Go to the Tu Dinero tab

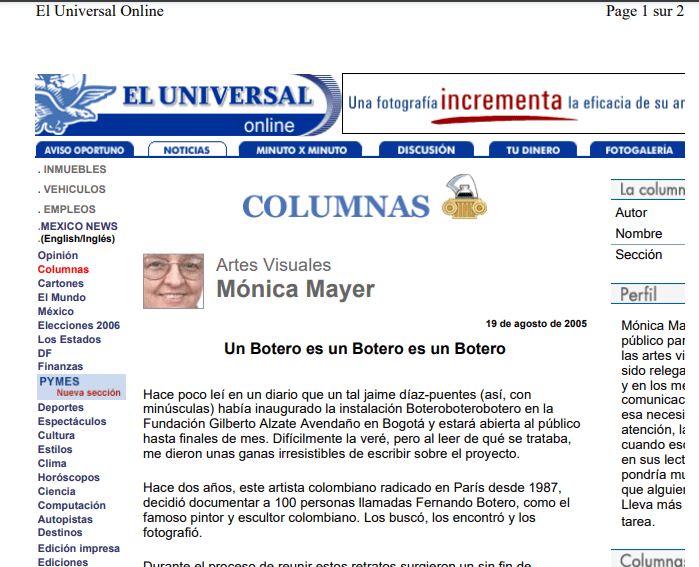pyautogui.click(x=532, y=150)
